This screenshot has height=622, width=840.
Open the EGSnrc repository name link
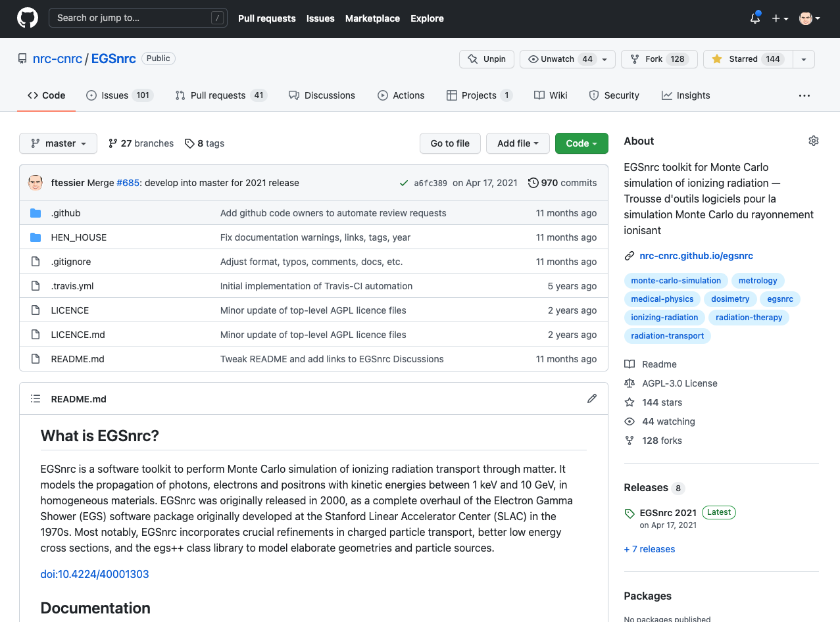coord(113,59)
